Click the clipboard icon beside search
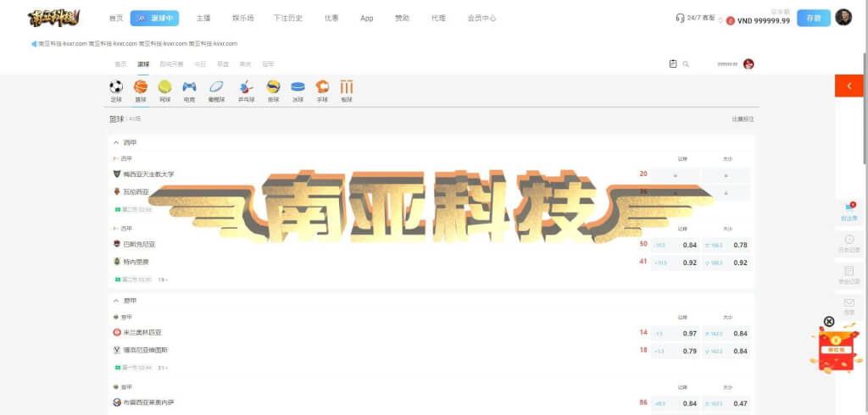Image resolution: width=868 pixels, height=415 pixels. (x=672, y=64)
